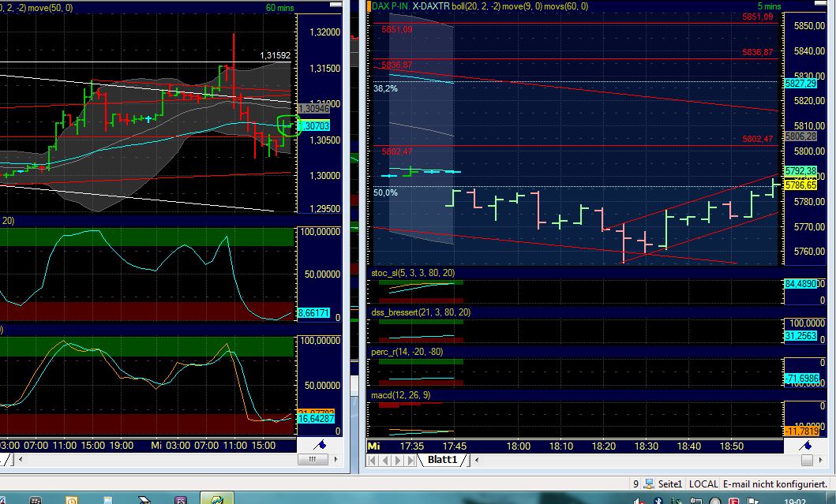Click the 38,2% Fibonacci level label
The height and width of the screenshot is (504, 836).
[385, 88]
